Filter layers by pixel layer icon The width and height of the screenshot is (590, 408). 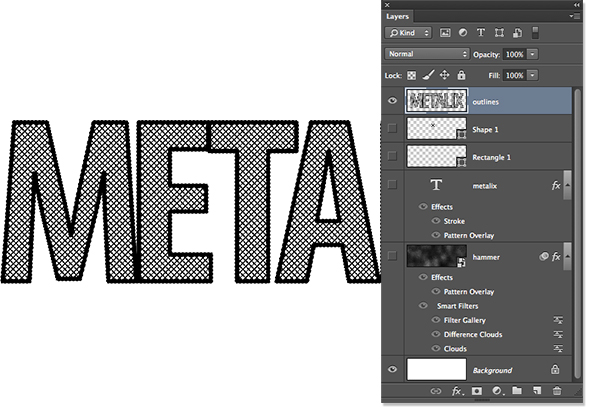(x=445, y=33)
